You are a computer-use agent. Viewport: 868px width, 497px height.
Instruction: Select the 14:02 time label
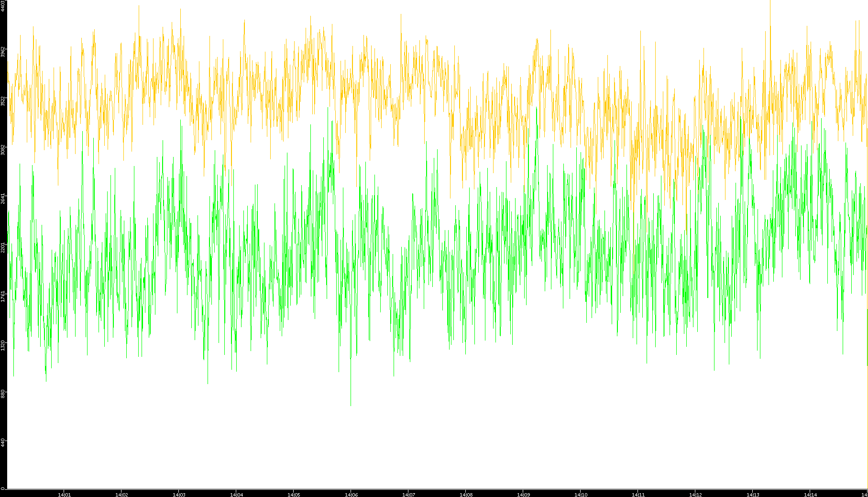point(121,495)
